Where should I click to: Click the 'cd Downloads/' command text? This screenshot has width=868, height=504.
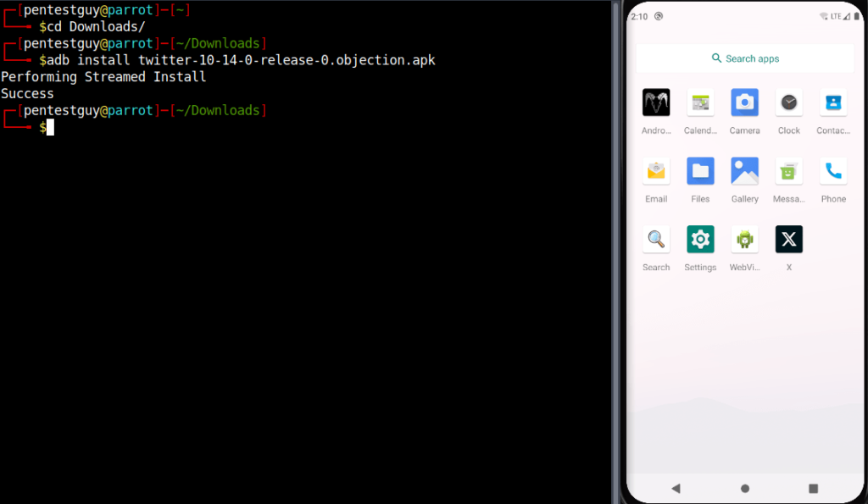click(96, 26)
